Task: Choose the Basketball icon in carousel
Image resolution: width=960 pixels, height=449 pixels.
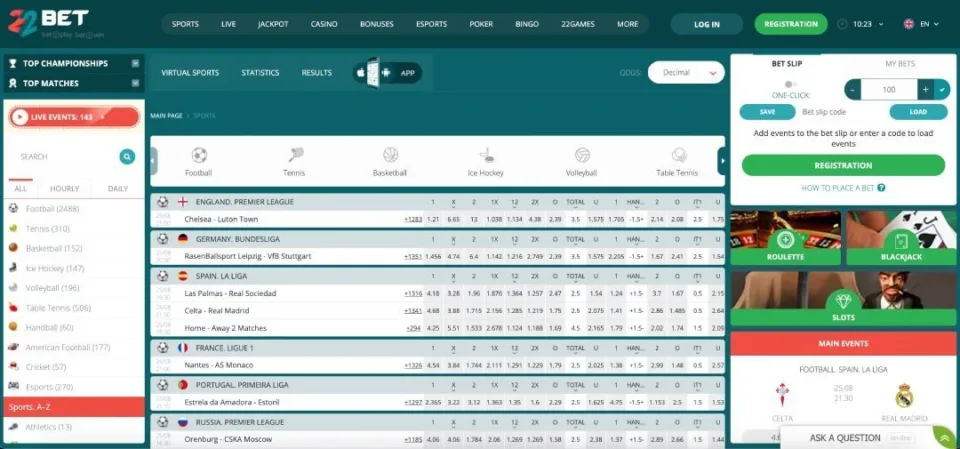Action: (390, 155)
